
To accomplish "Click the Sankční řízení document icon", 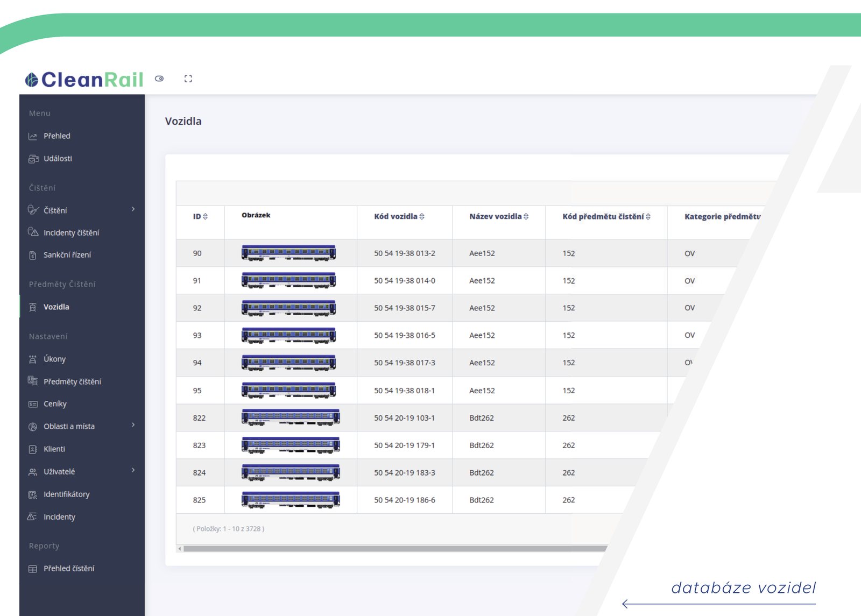I will click(33, 255).
